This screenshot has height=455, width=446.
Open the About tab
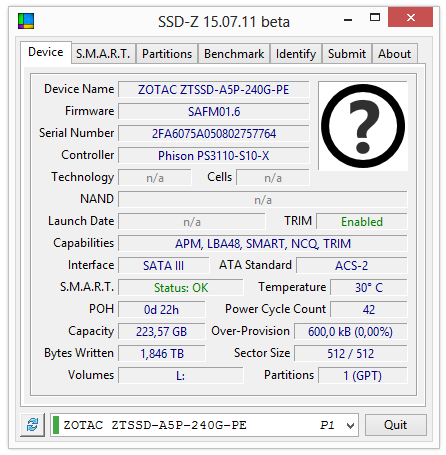click(x=394, y=54)
